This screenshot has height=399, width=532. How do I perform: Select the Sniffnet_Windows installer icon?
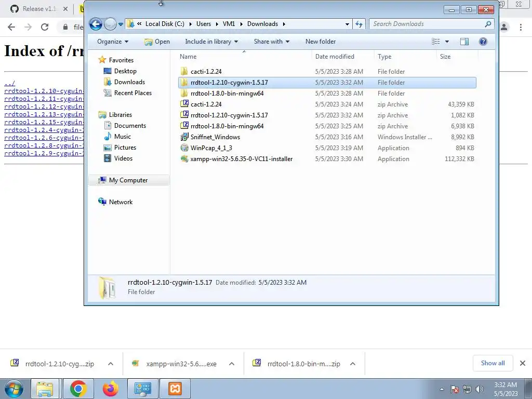tap(184, 137)
